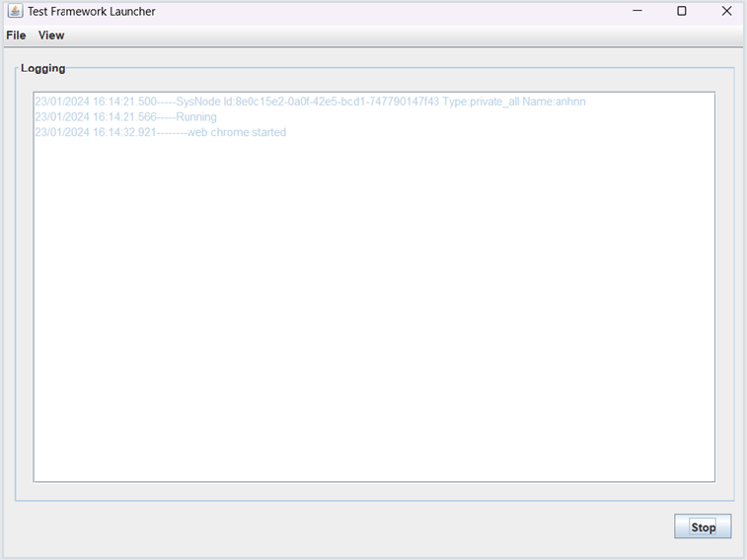Click the Logging panel heading label

43,69
